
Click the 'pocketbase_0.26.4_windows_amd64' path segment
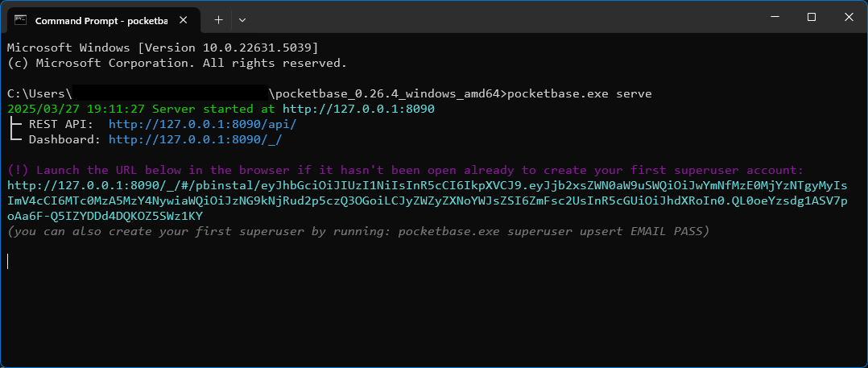(x=387, y=94)
